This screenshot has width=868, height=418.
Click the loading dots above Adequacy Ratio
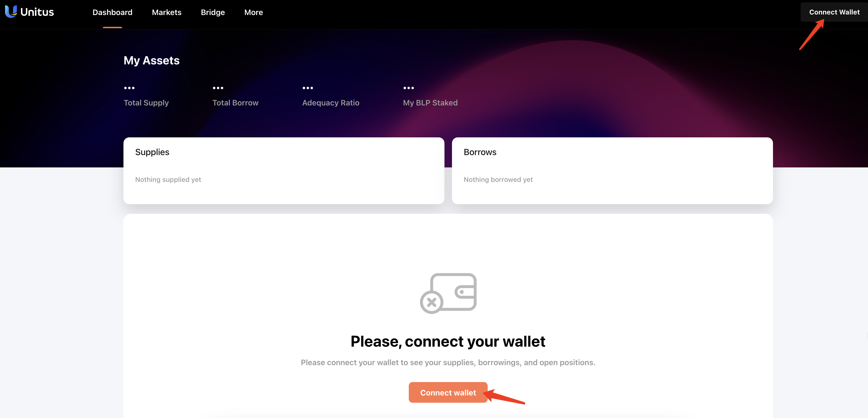[x=307, y=88]
